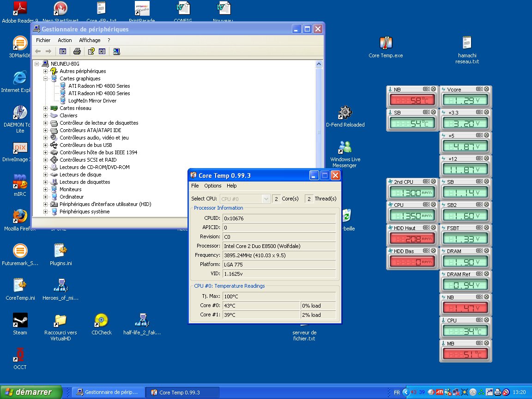Click the taskbar clock showing 13:20
532x399 pixels.
[519, 392]
